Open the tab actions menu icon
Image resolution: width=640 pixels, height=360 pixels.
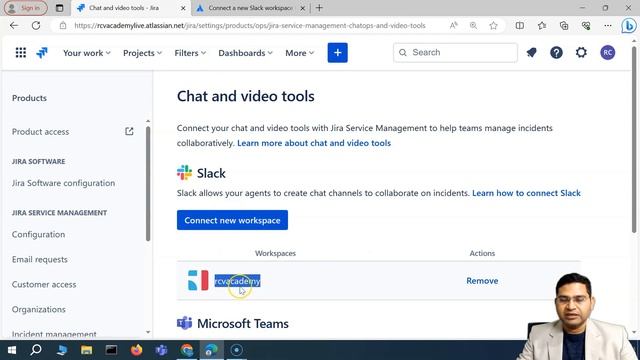pos(59,8)
